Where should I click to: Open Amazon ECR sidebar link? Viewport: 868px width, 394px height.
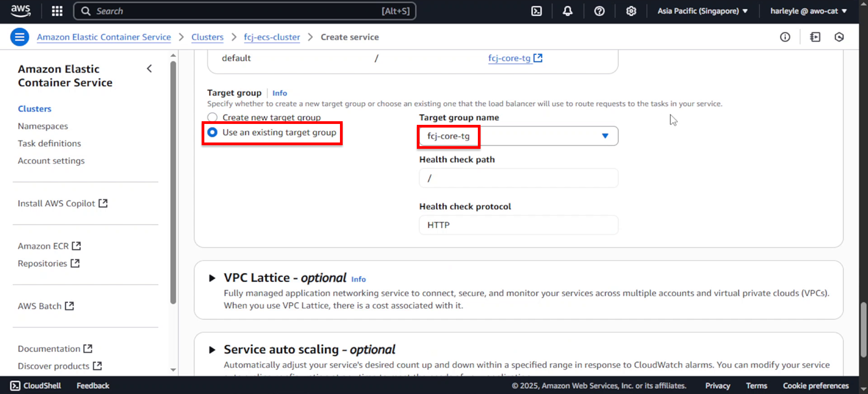click(x=43, y=246)
